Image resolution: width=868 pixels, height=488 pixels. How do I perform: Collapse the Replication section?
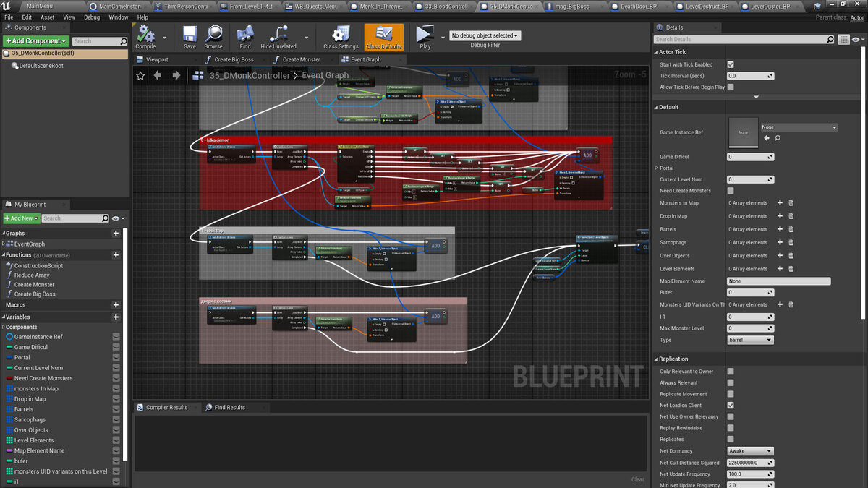coord(655,359)
